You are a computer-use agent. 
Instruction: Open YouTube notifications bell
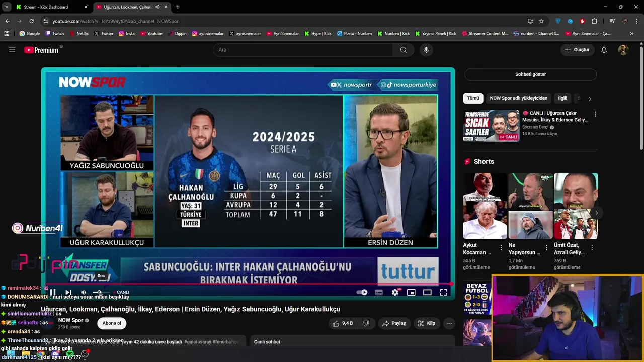click(604, 50)
